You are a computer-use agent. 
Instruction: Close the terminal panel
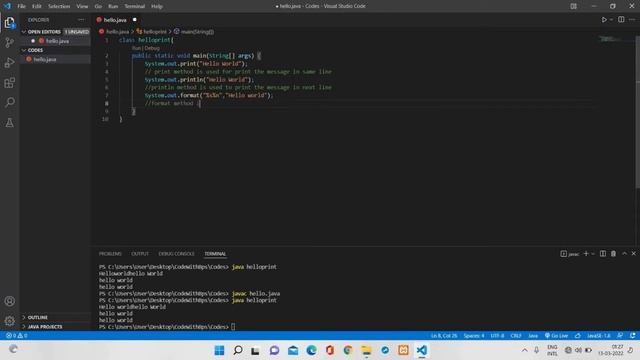click(633, 253)
